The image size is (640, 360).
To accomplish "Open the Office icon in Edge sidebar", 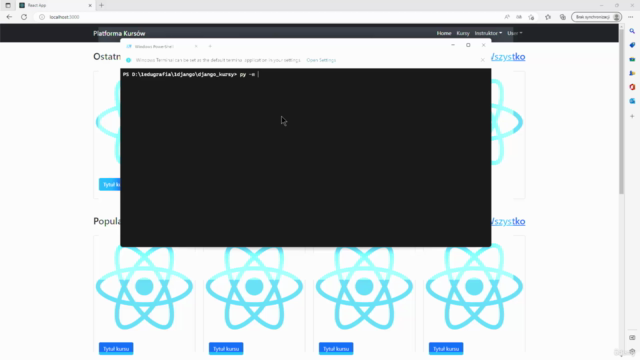I will (632, 87).
